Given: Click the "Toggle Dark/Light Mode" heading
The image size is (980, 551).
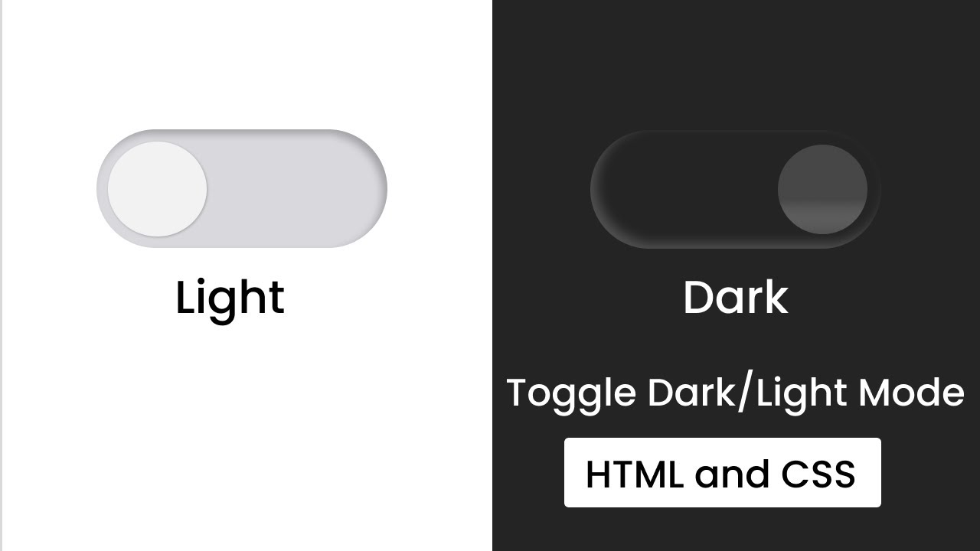Looking at the screenshot, I should click(x=735, y=393).
